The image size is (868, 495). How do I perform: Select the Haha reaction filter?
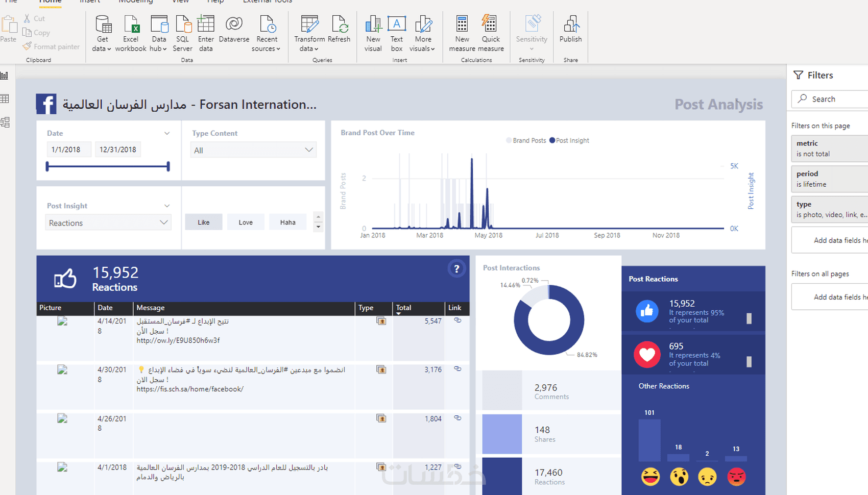tap(287, 222)
